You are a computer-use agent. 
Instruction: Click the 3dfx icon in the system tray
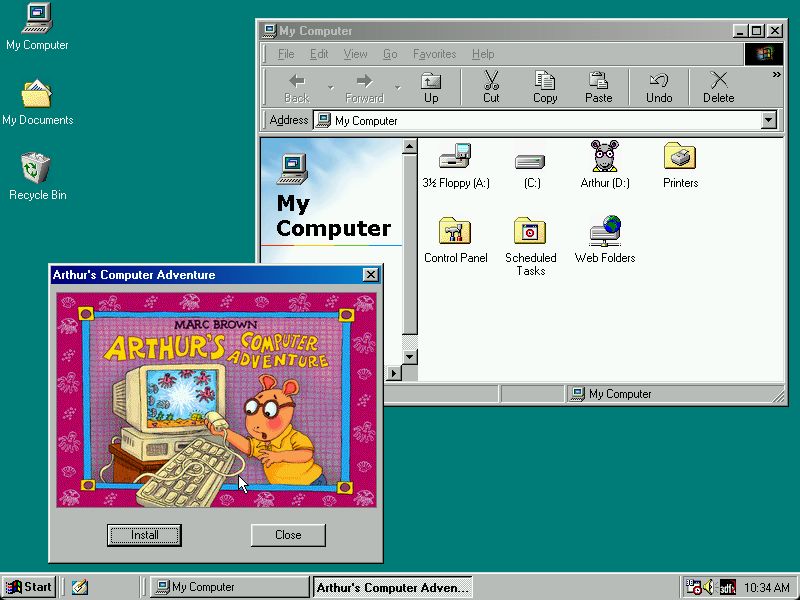pos(728,587)
